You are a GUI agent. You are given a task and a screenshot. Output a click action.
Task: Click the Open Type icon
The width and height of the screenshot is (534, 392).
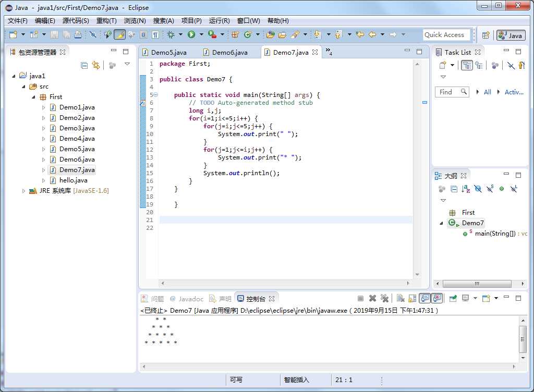point(271,34)
